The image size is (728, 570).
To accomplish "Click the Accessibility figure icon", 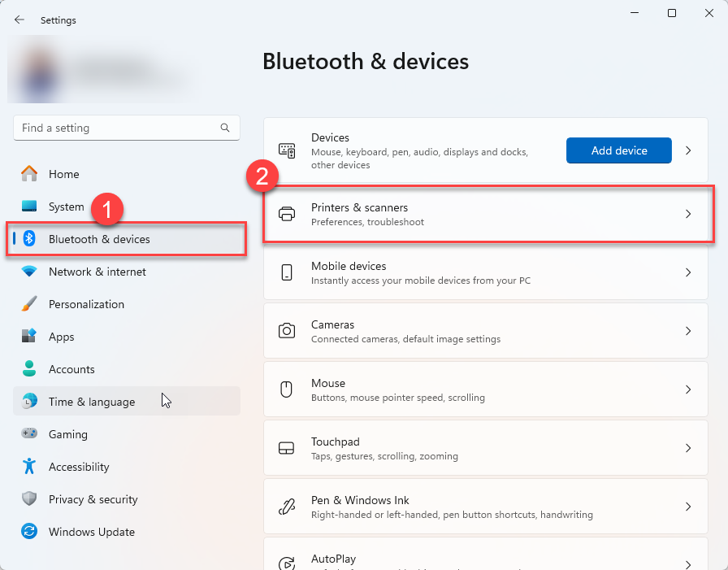I will point(29,467).
